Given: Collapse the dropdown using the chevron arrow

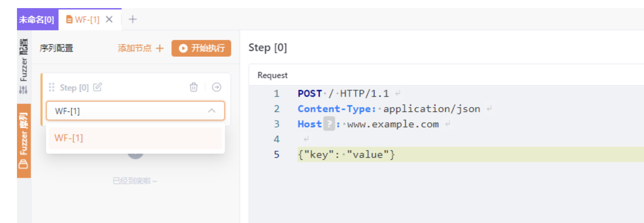Looking at the screenshot, I should [x=211, y=111].
